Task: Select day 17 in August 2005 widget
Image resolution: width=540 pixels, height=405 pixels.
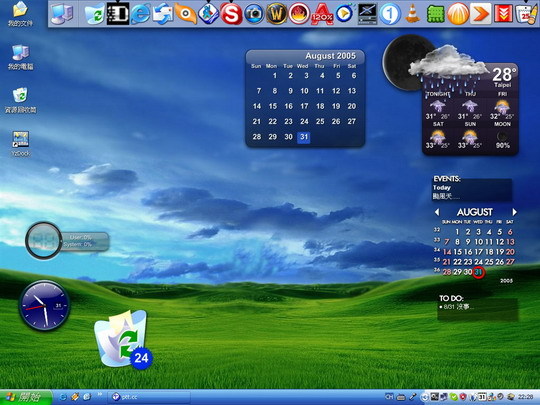Action: (304, 106)
